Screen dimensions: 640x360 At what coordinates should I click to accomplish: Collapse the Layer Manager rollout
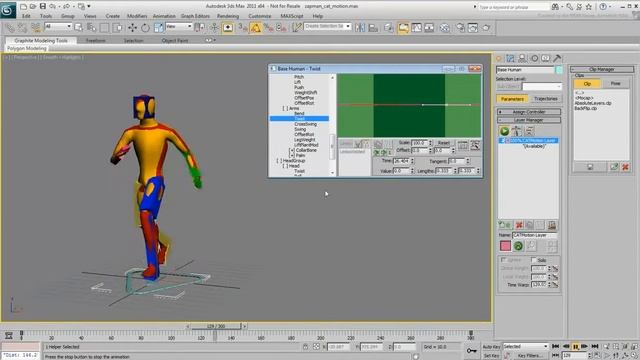(529, 120)
